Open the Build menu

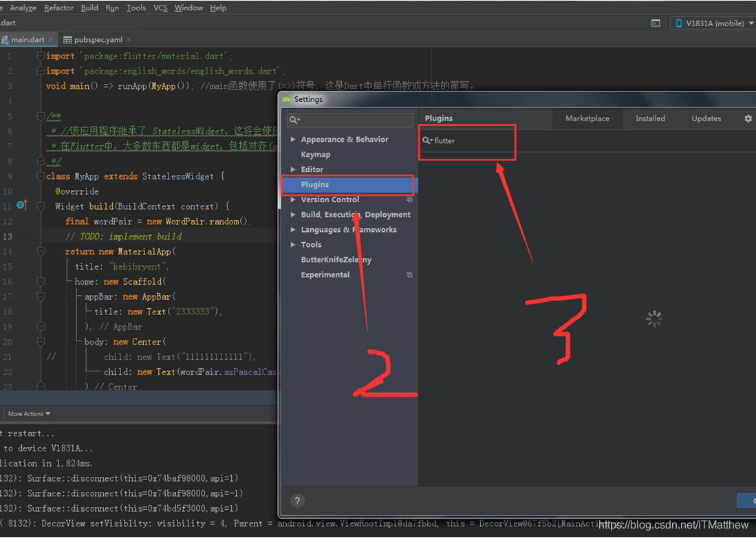click(x=89, y=8)
